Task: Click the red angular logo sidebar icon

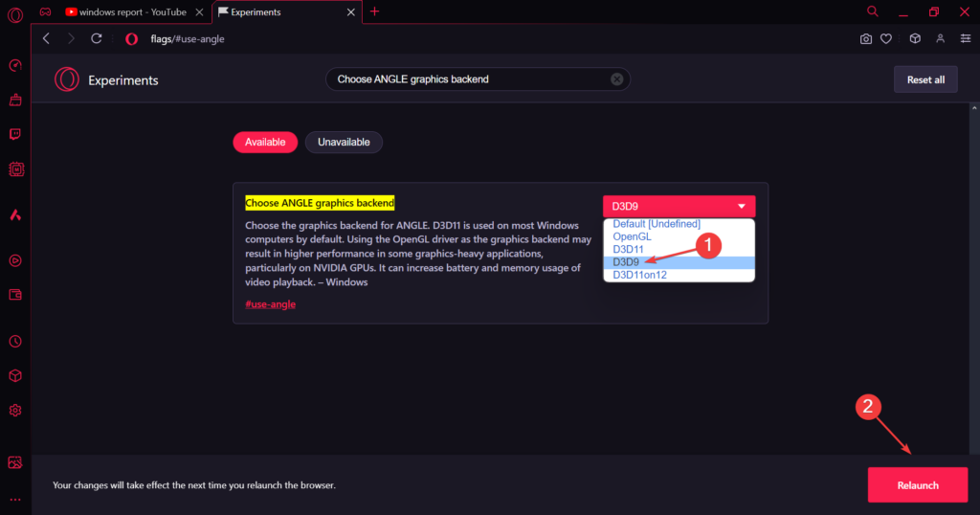Action: click(15, 215)
